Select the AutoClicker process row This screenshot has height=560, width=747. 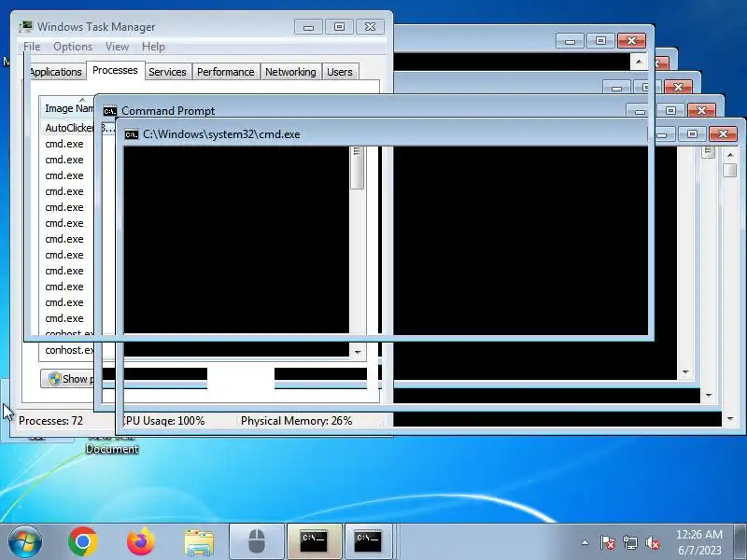tap(67, 128)
